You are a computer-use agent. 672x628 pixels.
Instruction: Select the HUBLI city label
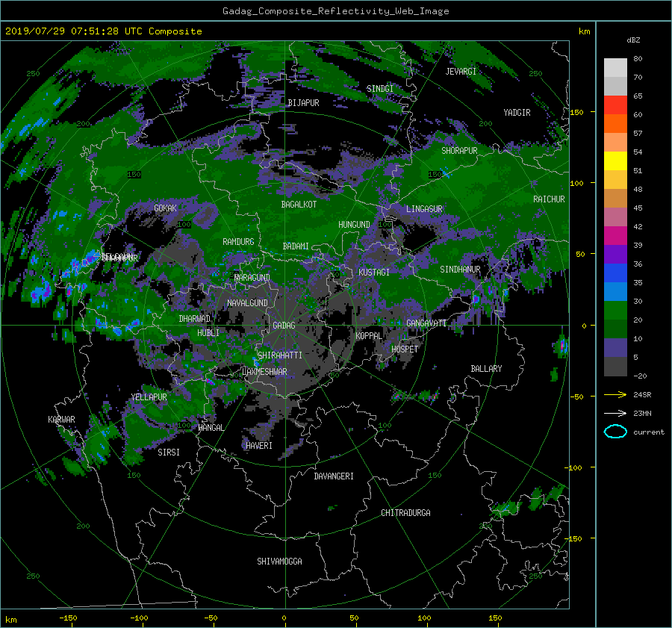tap(208, 333)
